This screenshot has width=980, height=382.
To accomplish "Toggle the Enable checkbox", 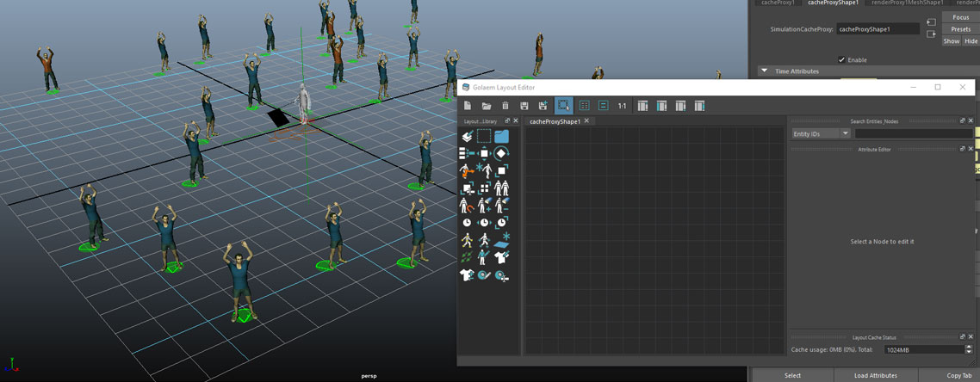I will click(842, 60).
